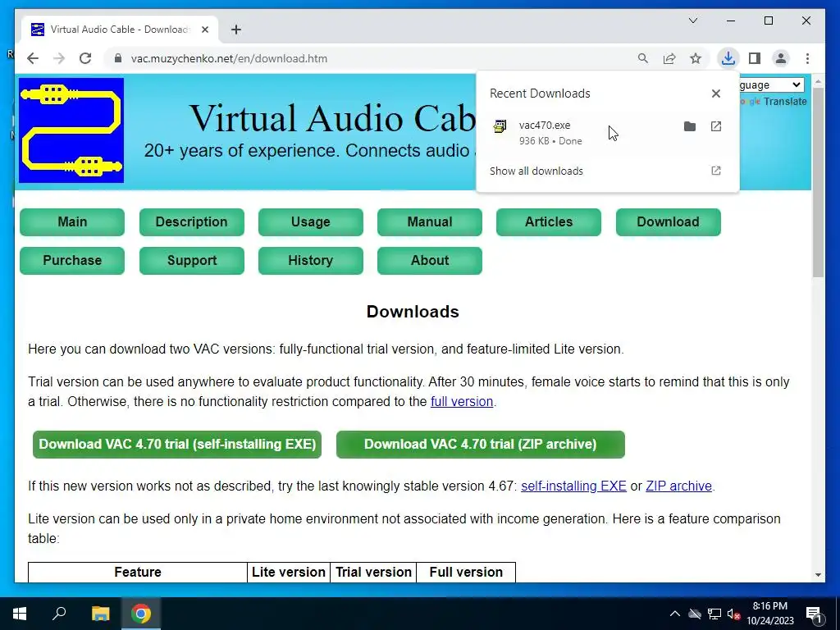Open File Explorer from taskbar
This screenshot has width=840, height=630.
point(100,614)
